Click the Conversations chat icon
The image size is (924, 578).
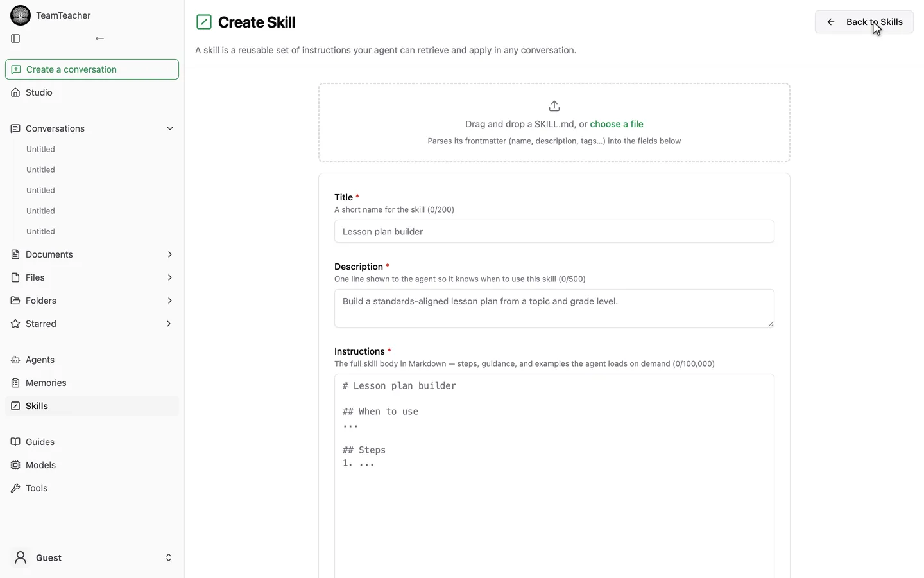tap(15, 128)
